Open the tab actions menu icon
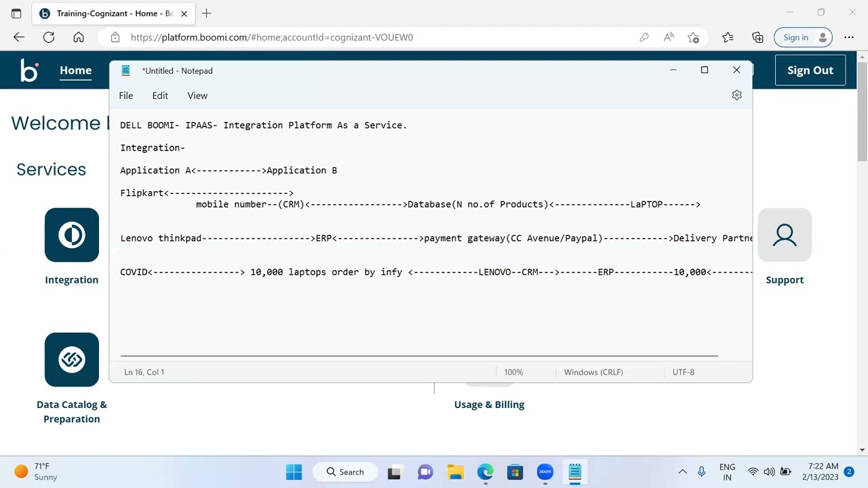868x488 pixels. point(16,13)
